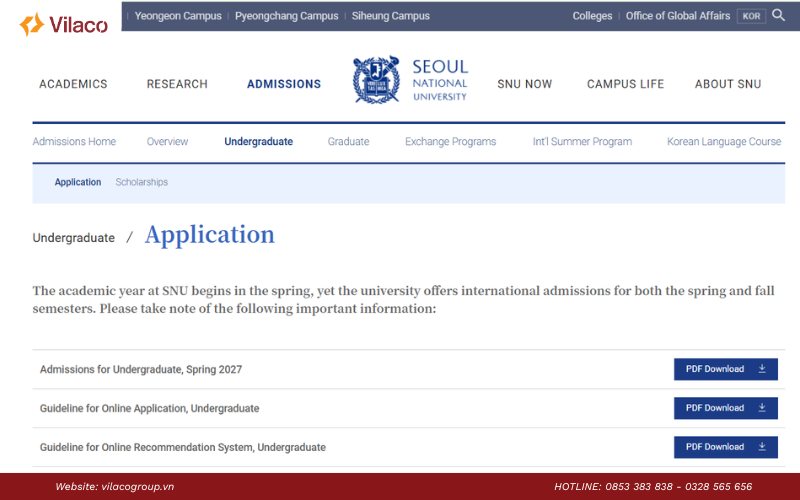This screenshot has height=500, width=800.
Task: Switch to the Scholarships sub-tab
Action: click(x=141, y=182)
